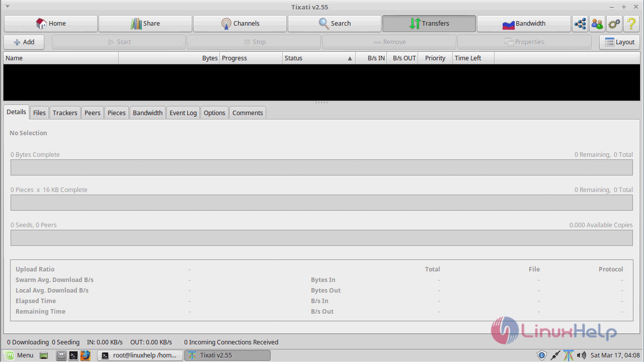
Task: Open the Settings gears icon
Action: (614, 24)
